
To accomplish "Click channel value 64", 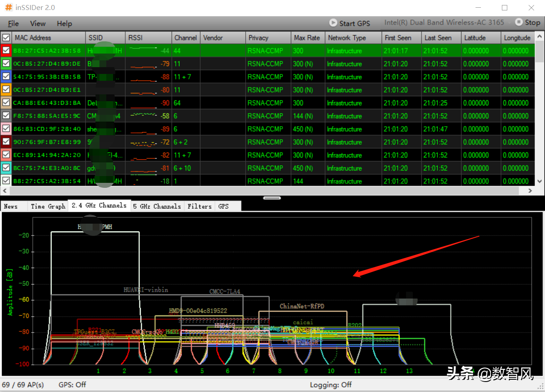I will click(x=177, y=103).
